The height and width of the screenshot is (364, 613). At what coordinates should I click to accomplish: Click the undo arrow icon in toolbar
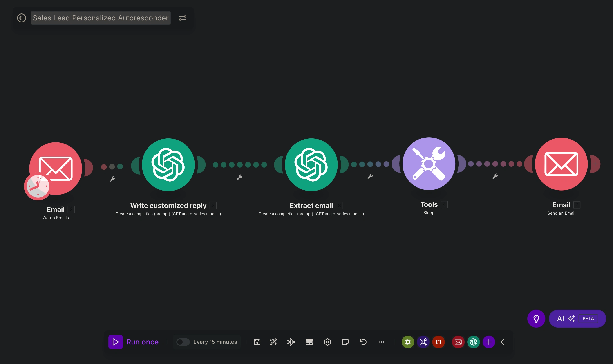[363, 342]
